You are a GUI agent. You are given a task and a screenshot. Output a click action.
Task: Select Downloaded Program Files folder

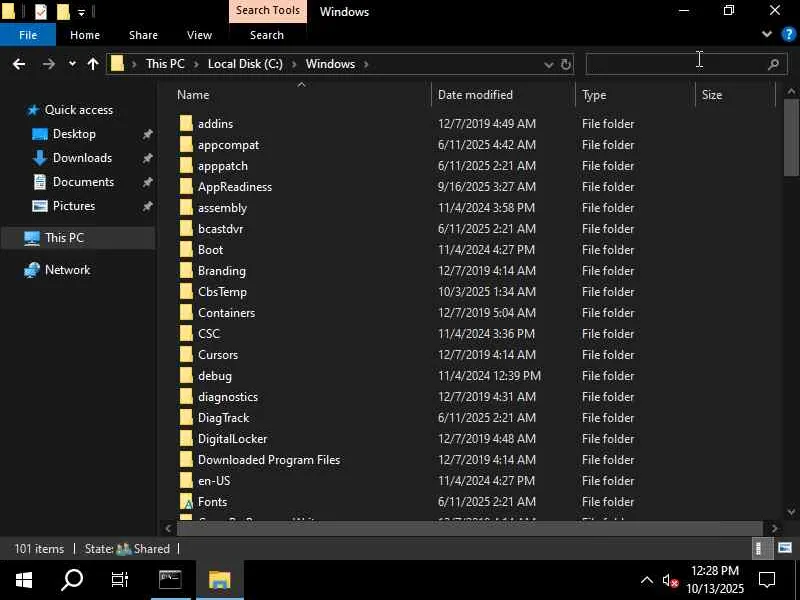click(269, 460)
